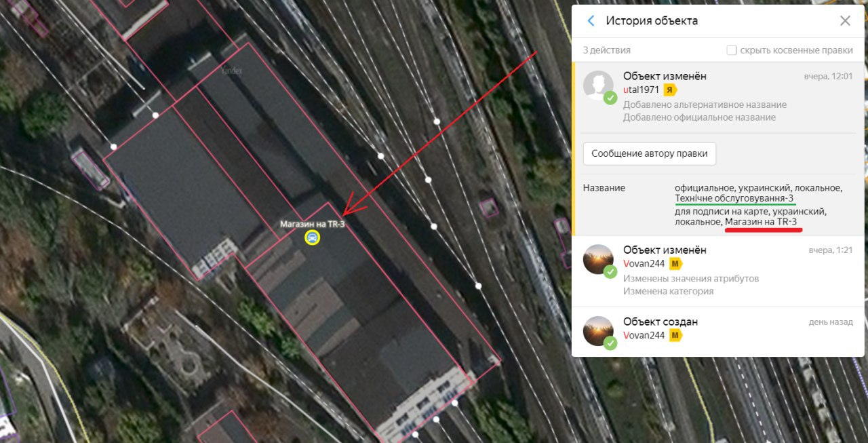
Task: Click M badge in Объект изменён entry
Action: (675, 263)
